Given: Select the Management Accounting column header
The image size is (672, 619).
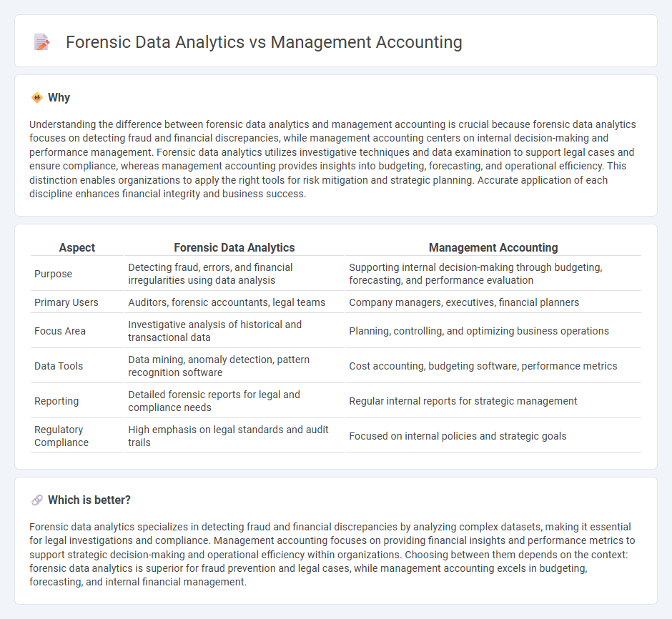Looking at the screenshot, I should point(493,247).
